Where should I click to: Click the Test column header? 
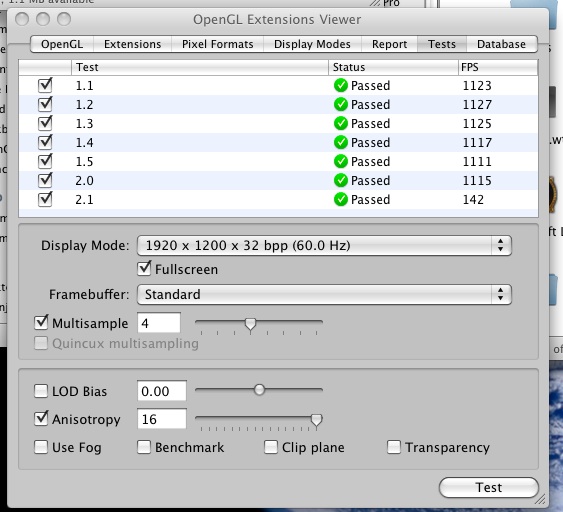[200, 68]
